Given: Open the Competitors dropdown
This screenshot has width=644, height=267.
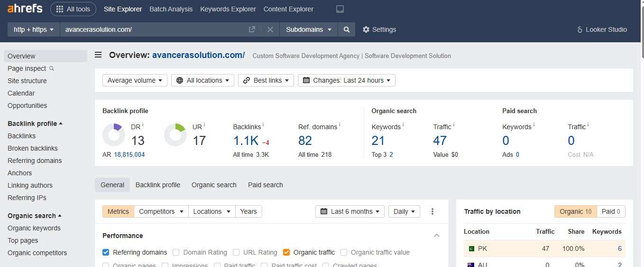Looking at the screenshot, I should pyautogui.click(x=161, y=211).
